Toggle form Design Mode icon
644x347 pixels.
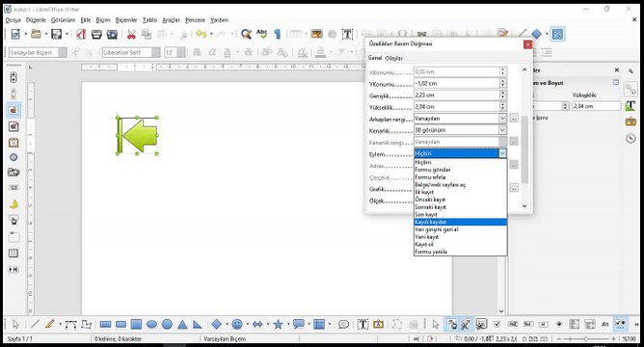[x=452, y=325]
